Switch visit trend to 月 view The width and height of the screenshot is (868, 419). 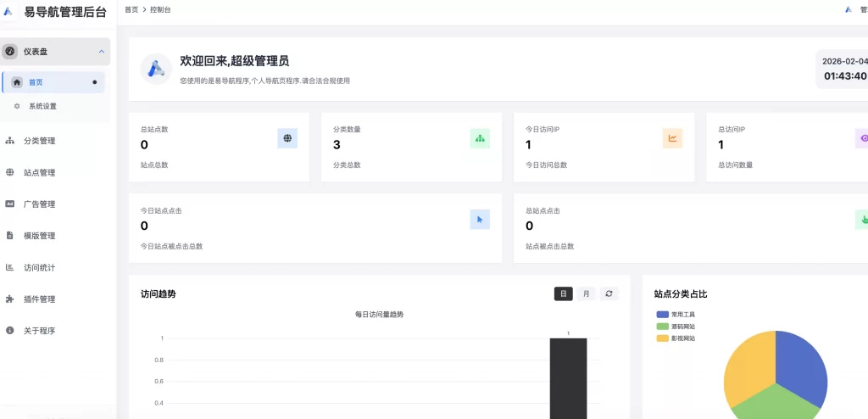[x=587, y=293]
